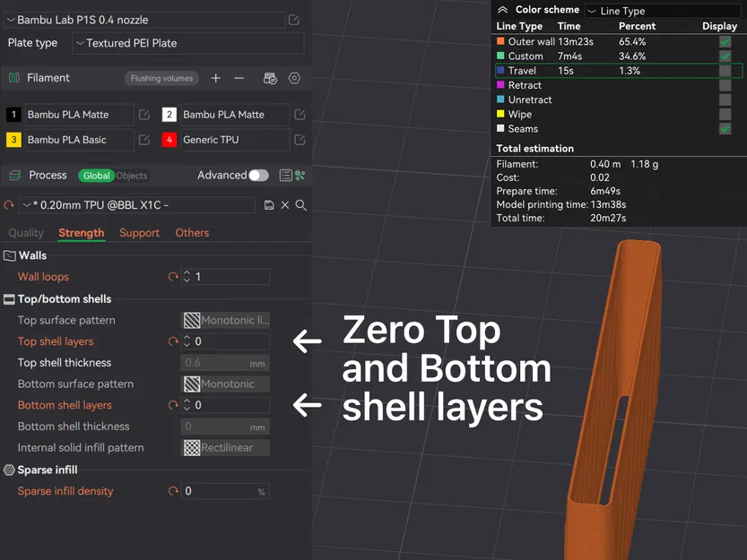Toggle Seams display checkbox
The image size is (747, 560).
[725, 129]
